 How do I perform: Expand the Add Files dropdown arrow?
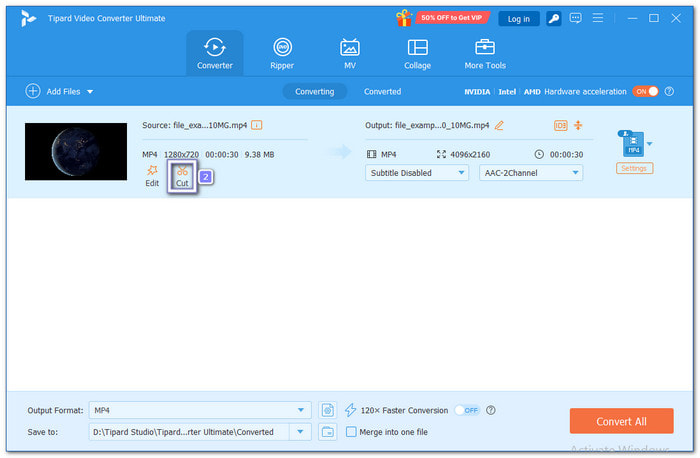click(90, 92)
